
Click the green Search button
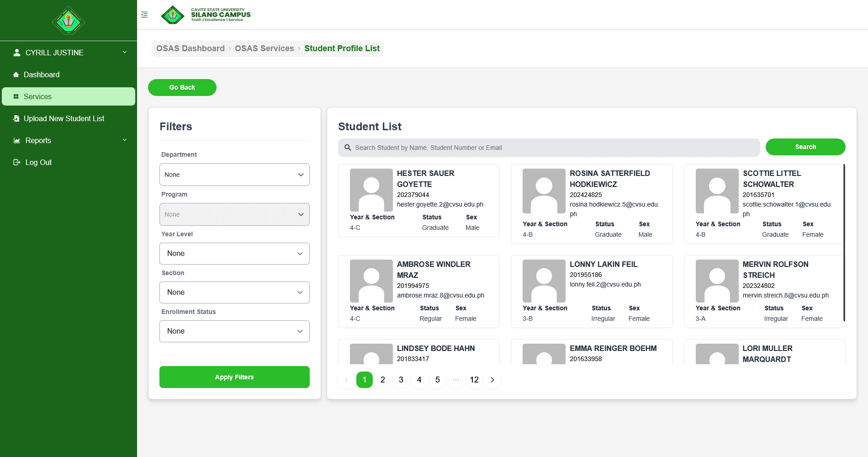pyautogui.click(x=805, y=147)
